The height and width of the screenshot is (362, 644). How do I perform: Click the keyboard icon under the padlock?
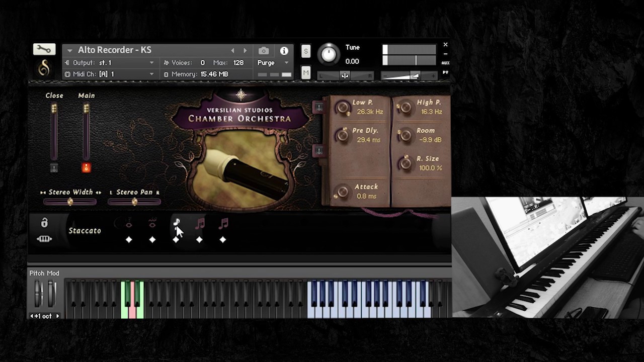point(44,239)
